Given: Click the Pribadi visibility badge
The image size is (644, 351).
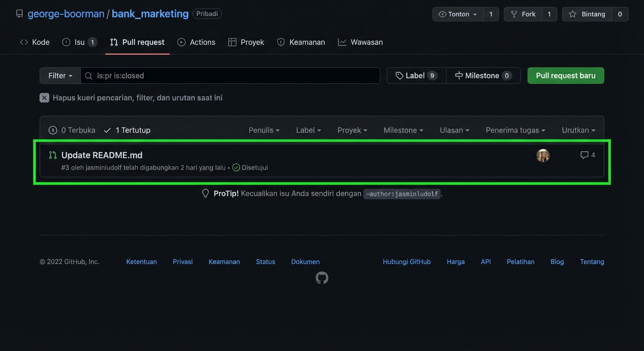Looking at the screenshot, I should point(207,14).
